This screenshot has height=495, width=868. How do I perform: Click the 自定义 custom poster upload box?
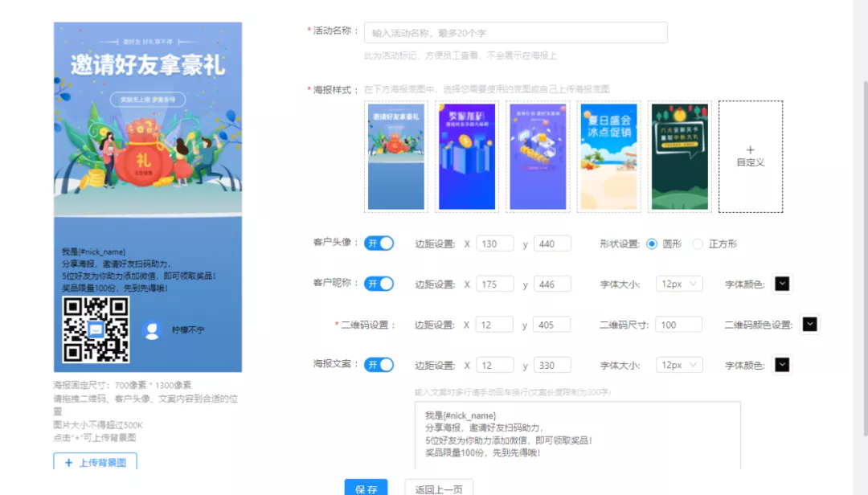751,157
